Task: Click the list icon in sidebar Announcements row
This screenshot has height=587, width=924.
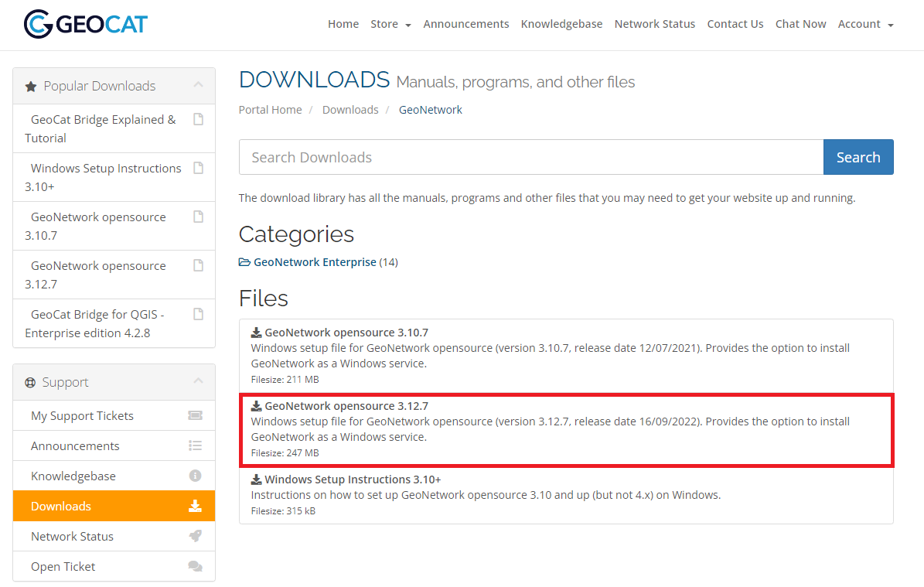Action: (195, 445)
